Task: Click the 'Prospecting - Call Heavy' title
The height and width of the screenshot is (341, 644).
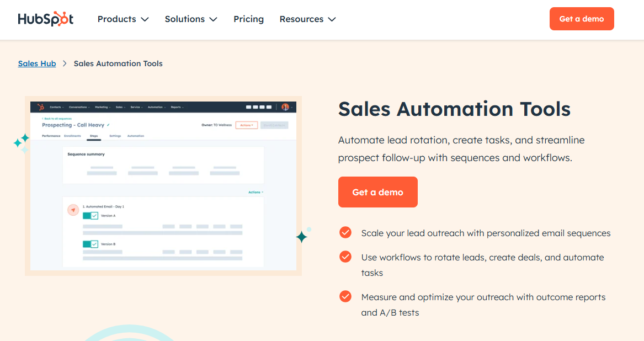Action: 73,125
